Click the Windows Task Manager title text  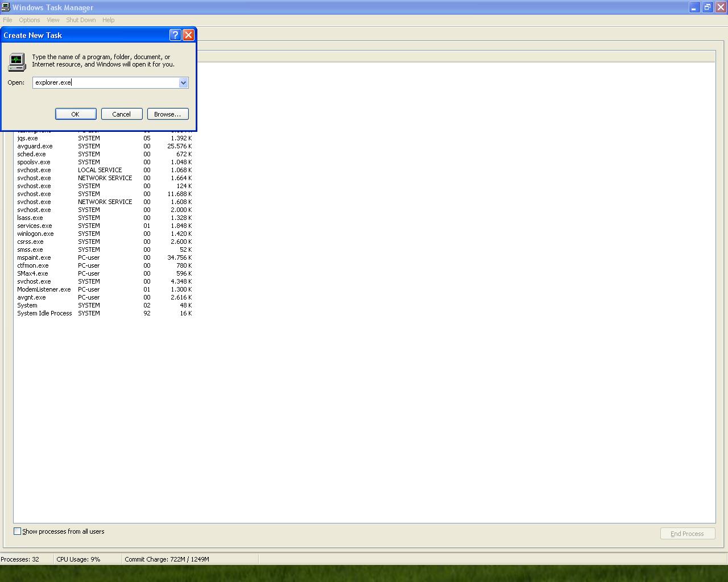pos(52,7)
